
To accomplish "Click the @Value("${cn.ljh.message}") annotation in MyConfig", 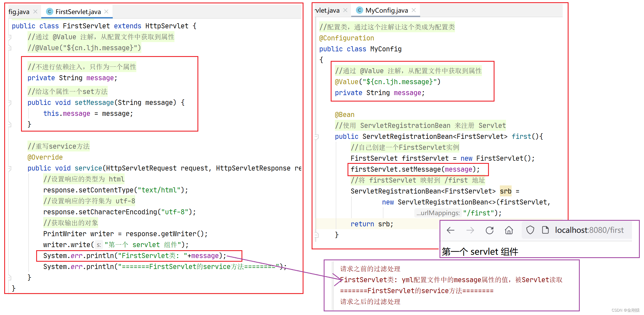I will pos(388,82).
